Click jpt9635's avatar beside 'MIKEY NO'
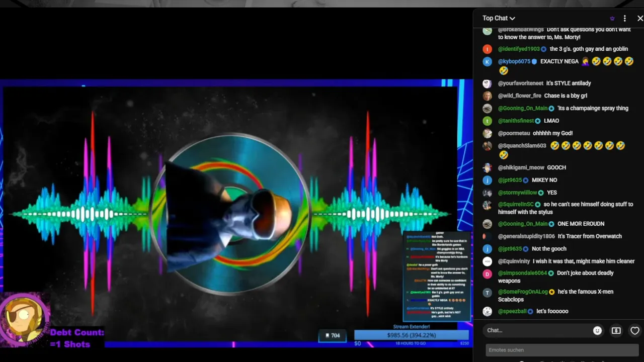This screenshot has width=644, height=362. pos(487,180)
